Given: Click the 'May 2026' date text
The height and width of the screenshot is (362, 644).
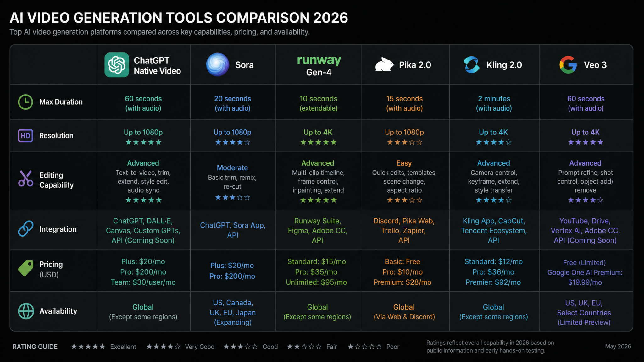Looking at the screenshot, I should tap(618, 346).
